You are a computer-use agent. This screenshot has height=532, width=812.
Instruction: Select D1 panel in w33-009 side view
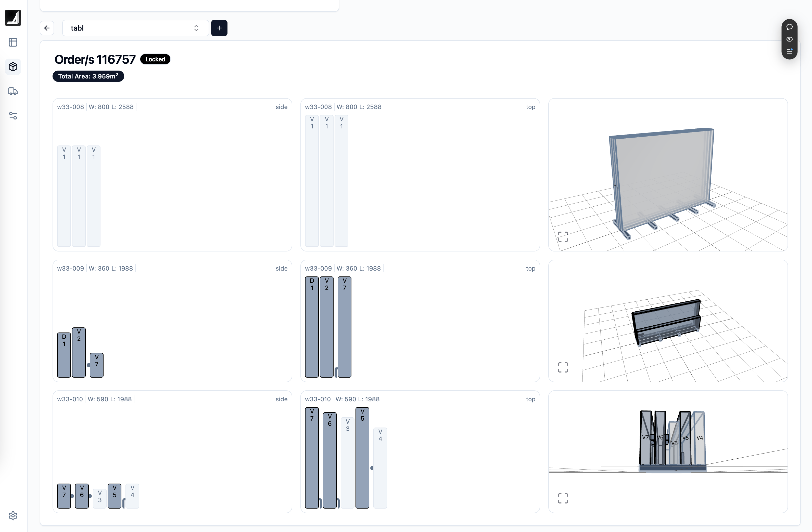[x=64, y=355]
